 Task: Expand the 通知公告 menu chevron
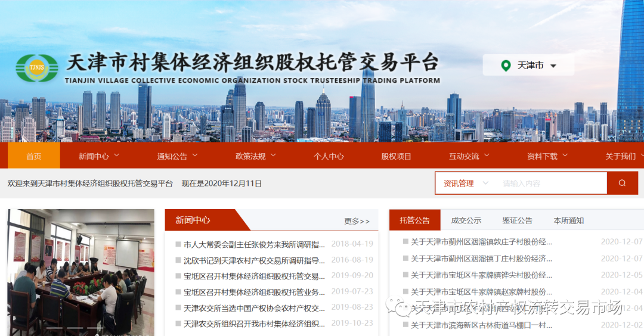[195, 155]
